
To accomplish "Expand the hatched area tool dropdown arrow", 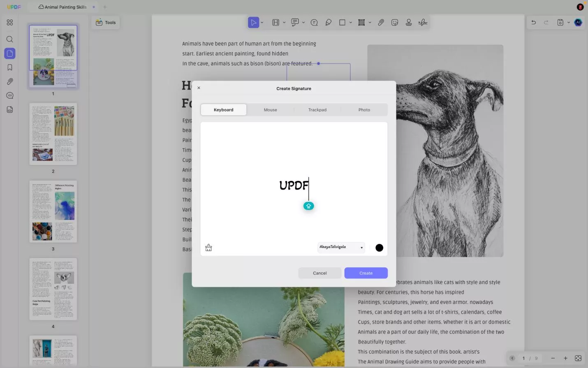I will coord(370,23).
